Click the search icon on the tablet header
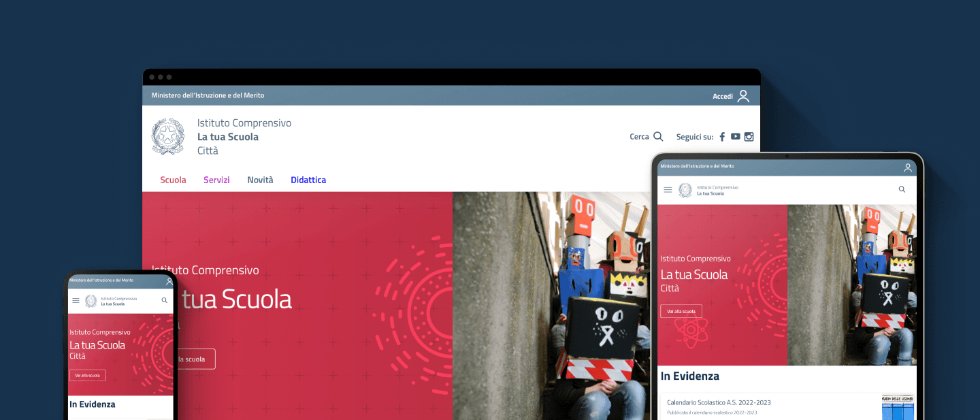This screenshot has width=980, height=420. click(x=902, y=190)
